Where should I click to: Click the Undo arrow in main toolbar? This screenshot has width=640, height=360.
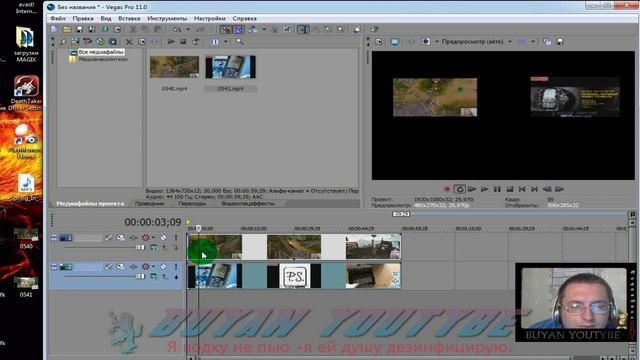[x=177, y=29]
